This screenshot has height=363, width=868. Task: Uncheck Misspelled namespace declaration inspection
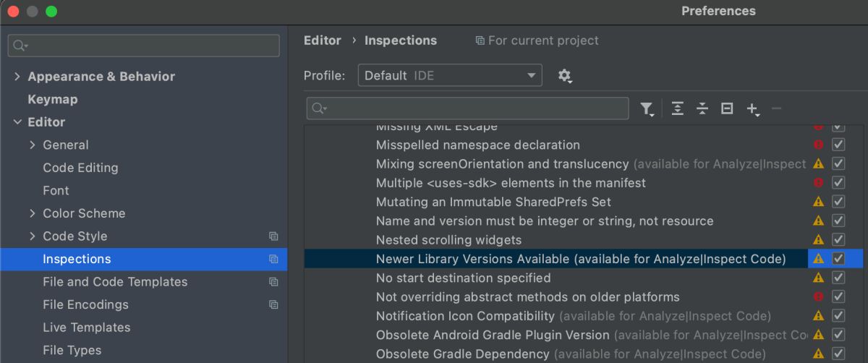pos(838,145)
